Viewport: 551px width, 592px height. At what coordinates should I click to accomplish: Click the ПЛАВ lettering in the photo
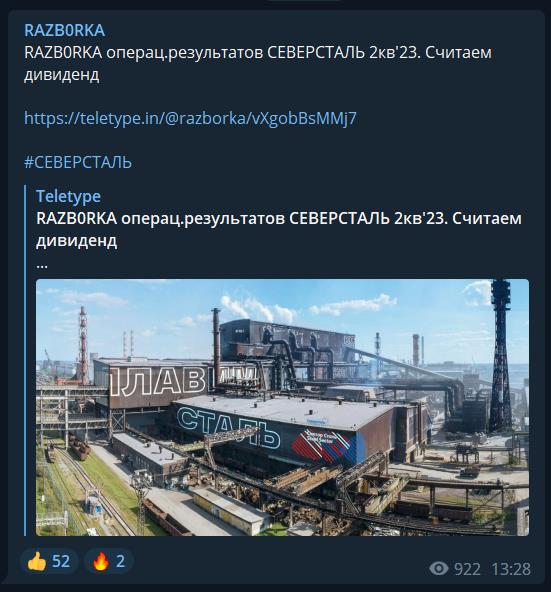158,382
